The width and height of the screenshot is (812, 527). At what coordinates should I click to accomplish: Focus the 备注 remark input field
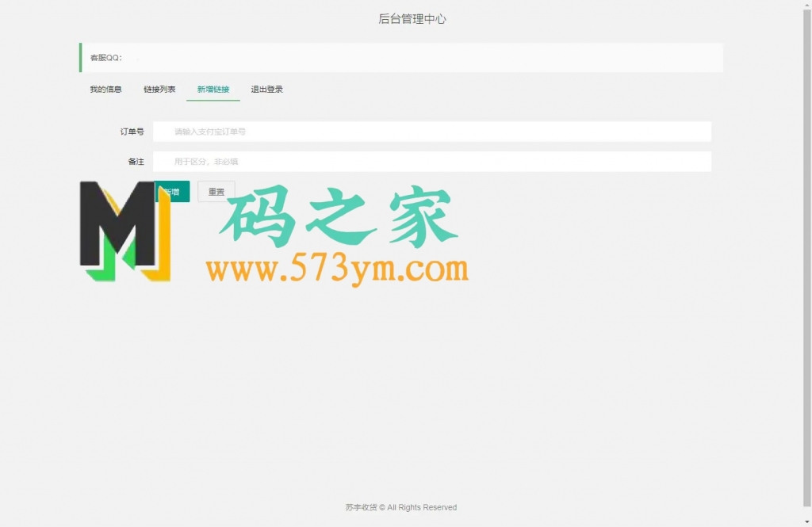(x=432, y=162)
